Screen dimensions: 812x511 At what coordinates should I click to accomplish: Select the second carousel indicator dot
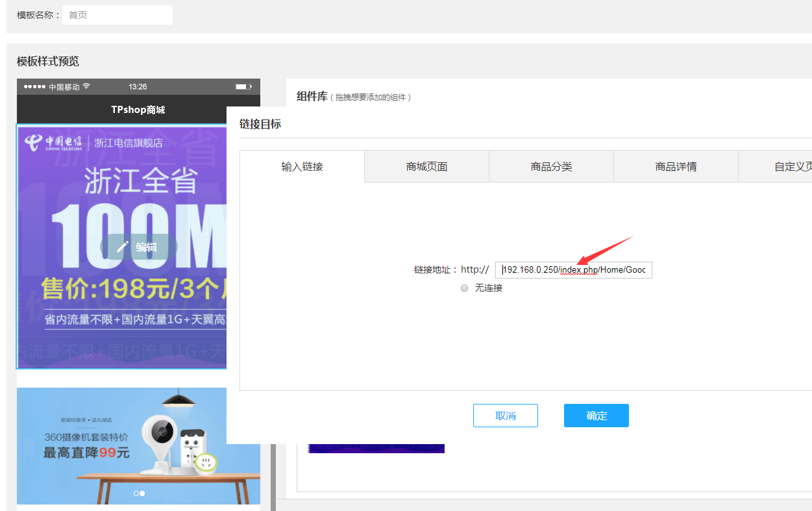point(142,493)
